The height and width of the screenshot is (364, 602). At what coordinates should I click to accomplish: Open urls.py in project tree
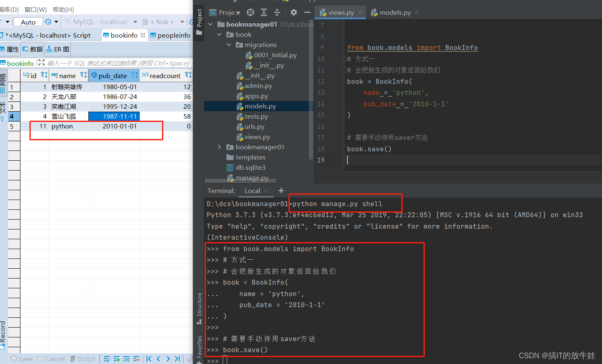pos(250,127)
